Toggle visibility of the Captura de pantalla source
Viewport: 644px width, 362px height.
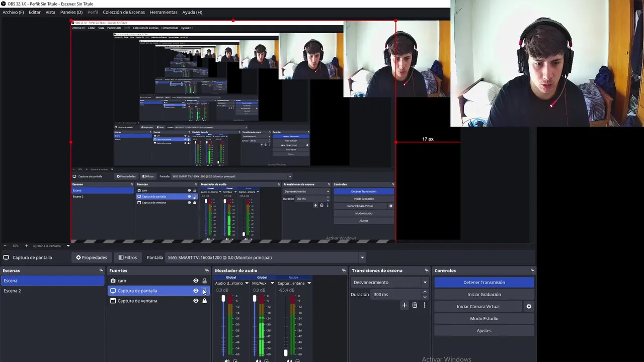(196, 291)
